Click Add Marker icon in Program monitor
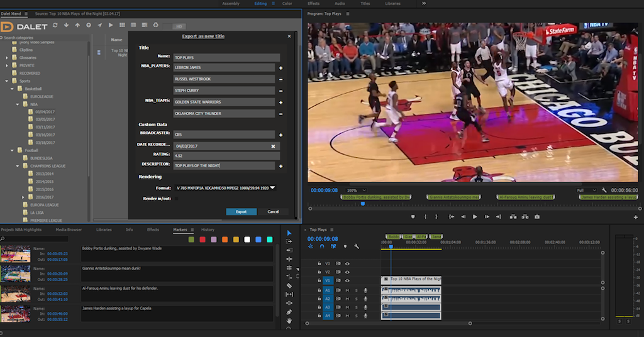Screen dimensions: 644x337 coord(413,217)
